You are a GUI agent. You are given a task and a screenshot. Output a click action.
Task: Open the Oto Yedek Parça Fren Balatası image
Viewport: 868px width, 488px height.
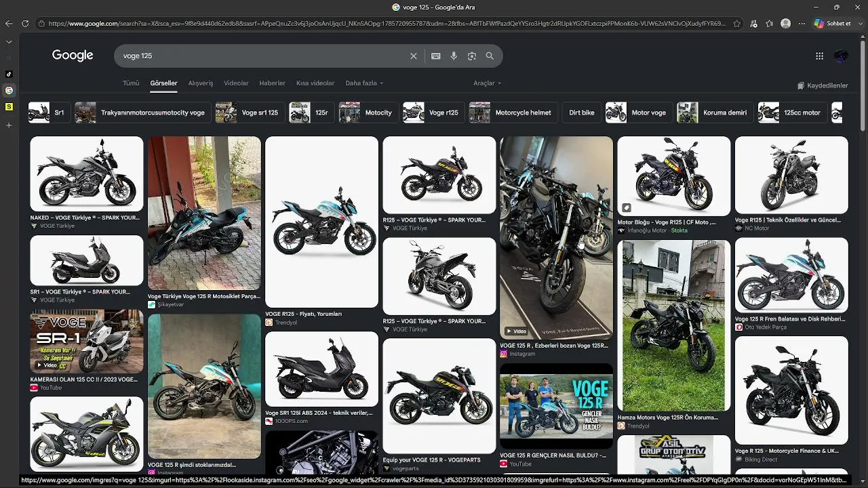tap(791, 274)
